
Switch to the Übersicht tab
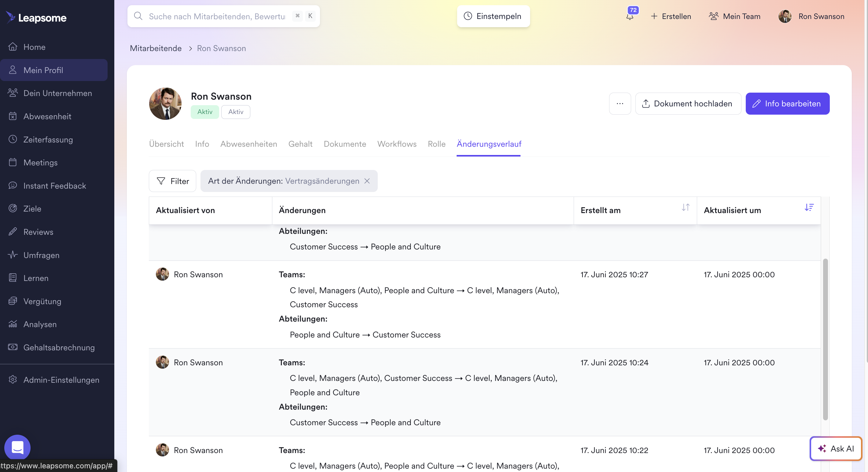click(x=167, y=144)
